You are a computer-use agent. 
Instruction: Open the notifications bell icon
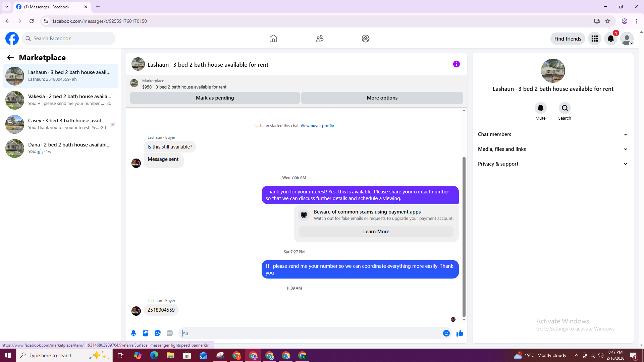coord(611,39)
